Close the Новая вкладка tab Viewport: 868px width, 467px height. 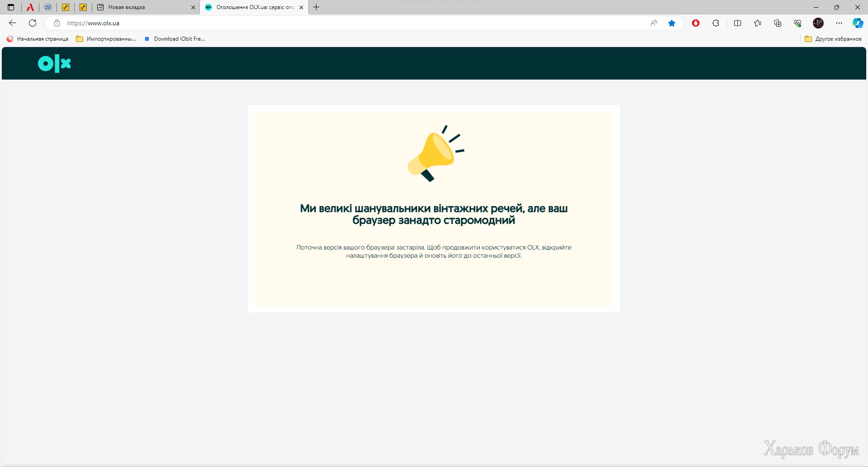tap(193, 7)
